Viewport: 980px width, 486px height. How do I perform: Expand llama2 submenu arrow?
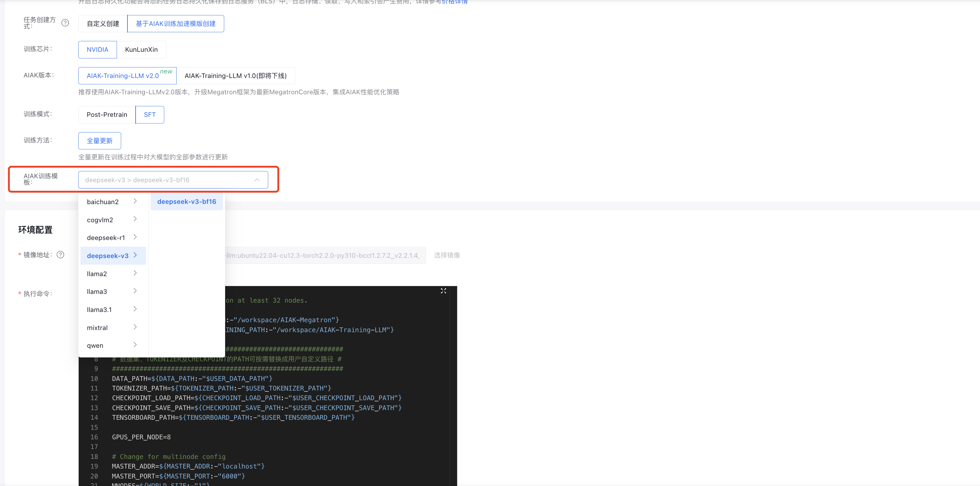135,273
